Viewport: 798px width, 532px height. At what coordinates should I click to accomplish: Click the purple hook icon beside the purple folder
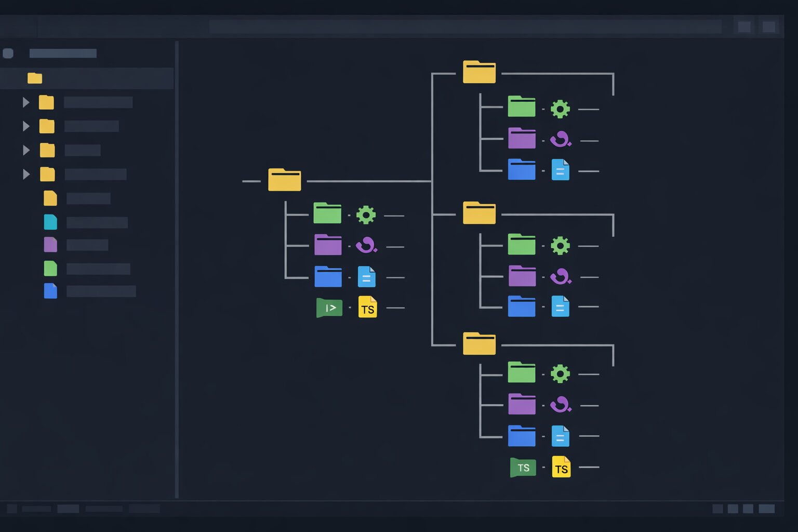click(x=366, y=245)
